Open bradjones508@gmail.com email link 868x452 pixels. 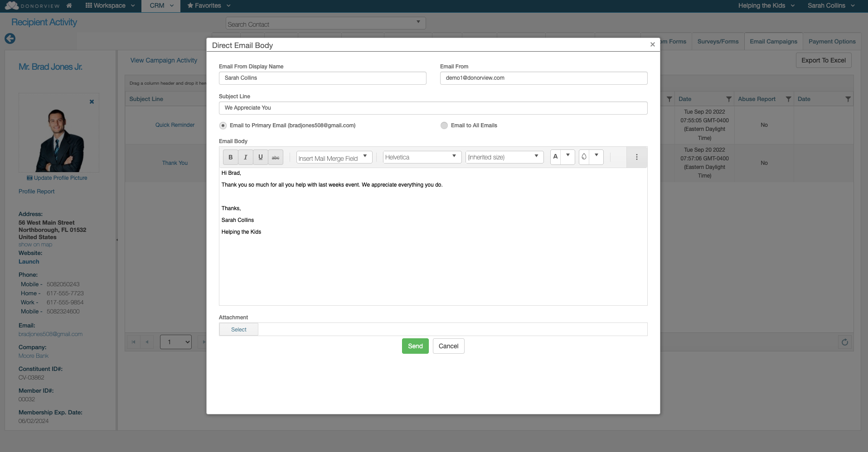[50, 334]
